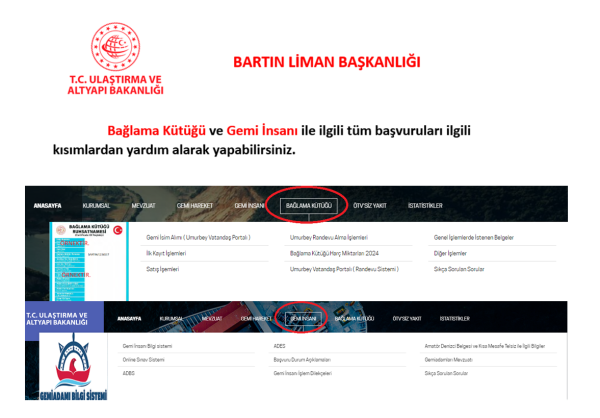Screen dimensions: 600x418
Task: Open the ADES link
Action: (x=279, y=346)
